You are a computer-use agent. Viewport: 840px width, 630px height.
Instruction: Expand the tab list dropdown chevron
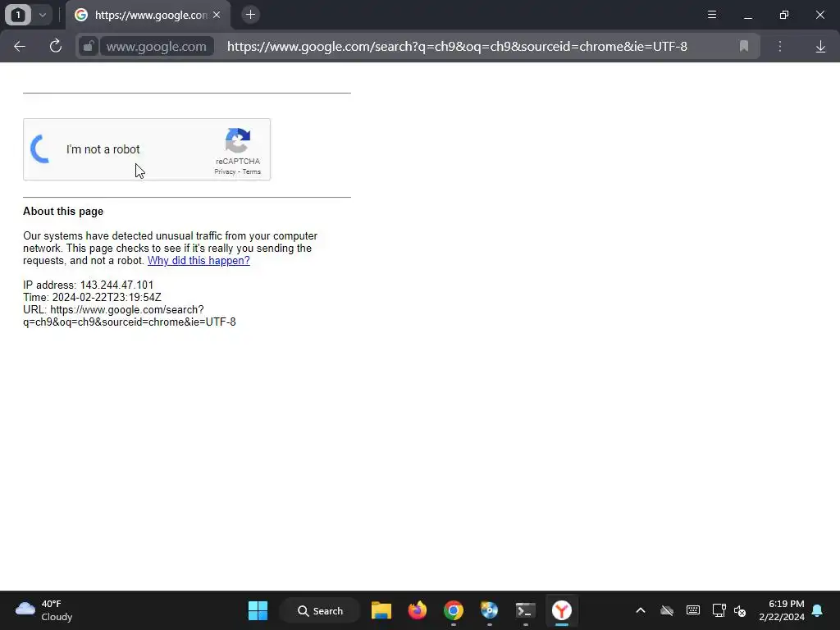pyautogui.click(x=43, y=15)
